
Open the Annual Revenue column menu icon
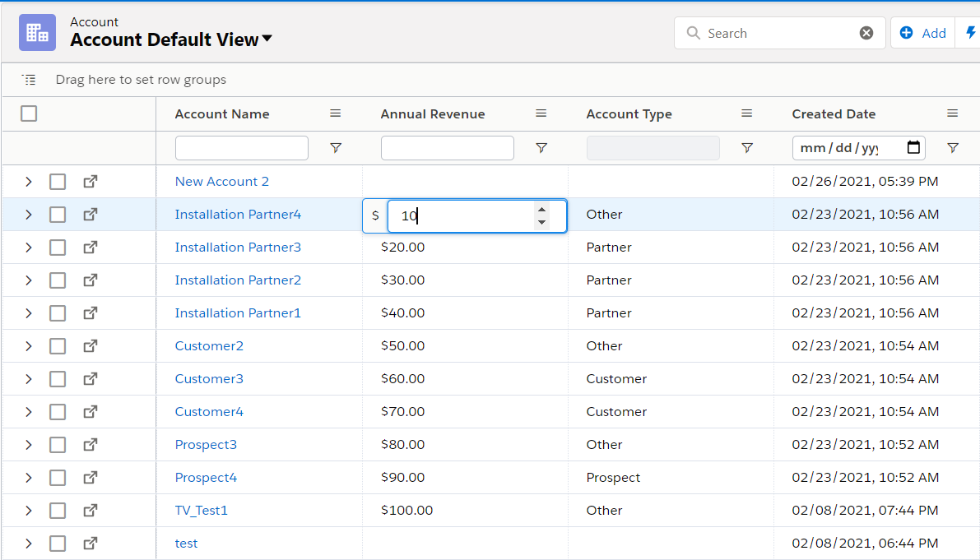pos(541,113)
